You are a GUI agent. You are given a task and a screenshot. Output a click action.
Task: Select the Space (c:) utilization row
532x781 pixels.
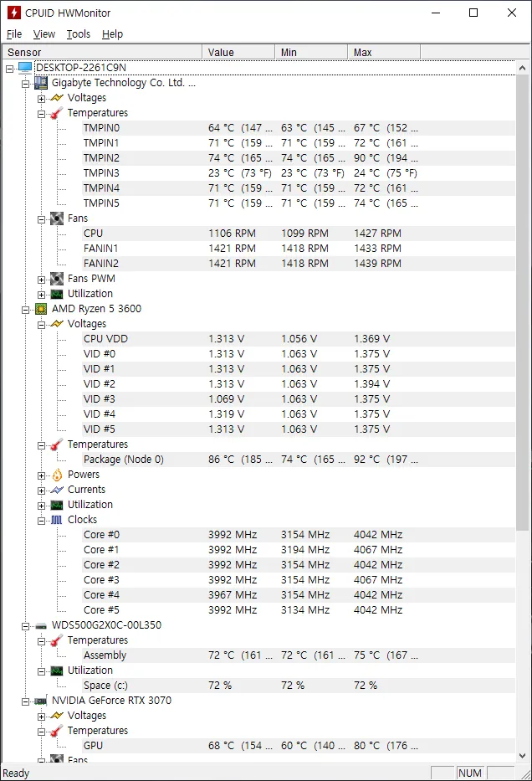coord(299,686)
